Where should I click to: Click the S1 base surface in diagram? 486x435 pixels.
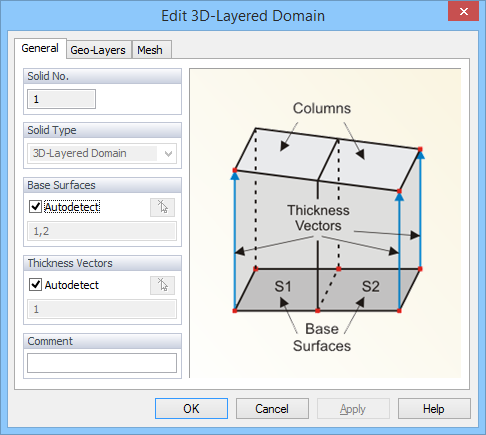click(x=283, y=286)
